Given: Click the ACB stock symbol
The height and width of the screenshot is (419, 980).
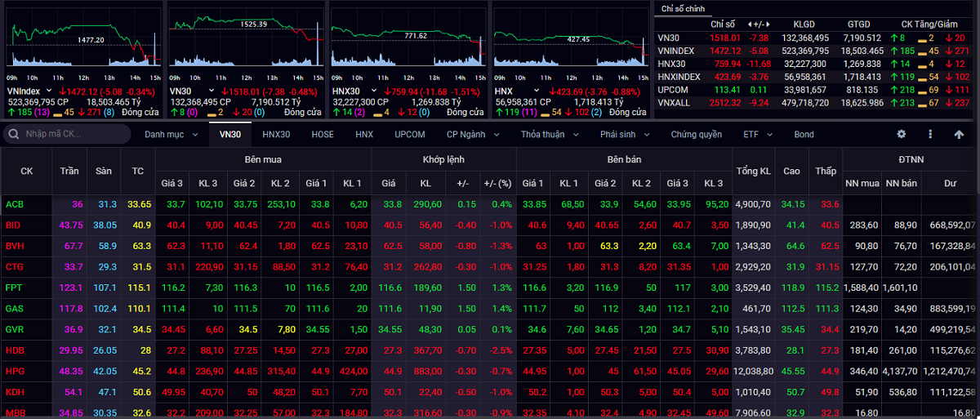Looking at the screenshot, I should click(14, 203).
